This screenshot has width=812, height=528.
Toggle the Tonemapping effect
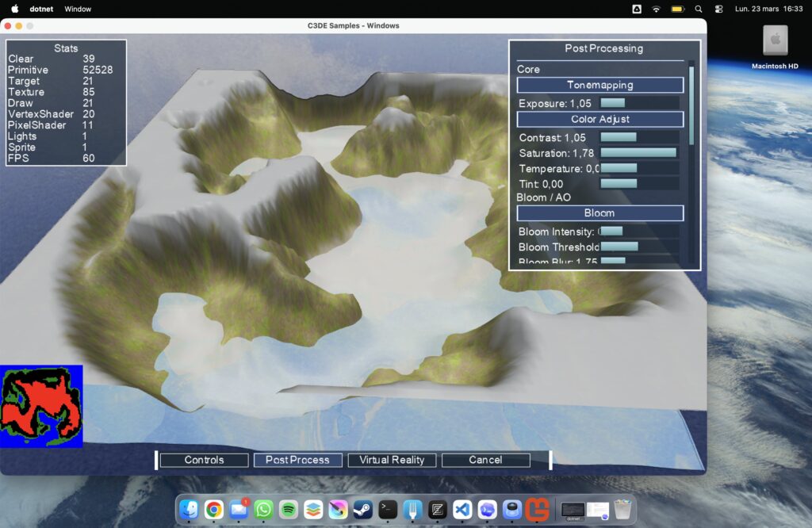click(x=600, y=85)
